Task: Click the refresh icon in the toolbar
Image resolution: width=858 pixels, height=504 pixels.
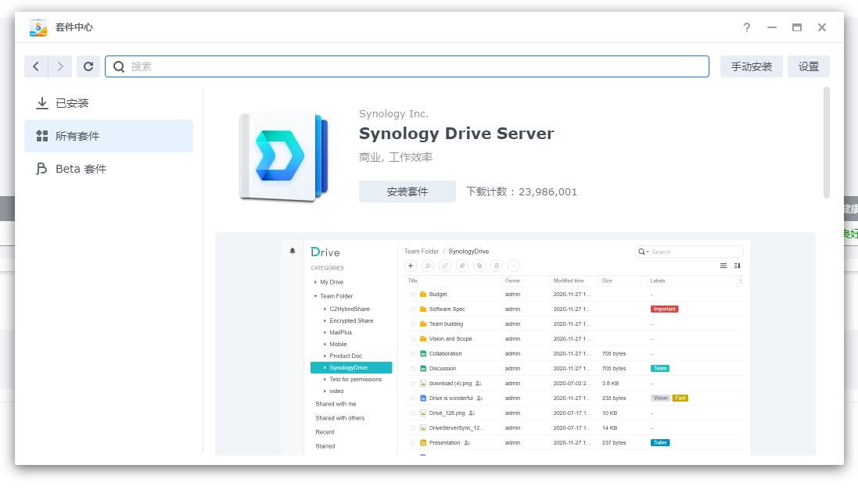Action: 88,66
